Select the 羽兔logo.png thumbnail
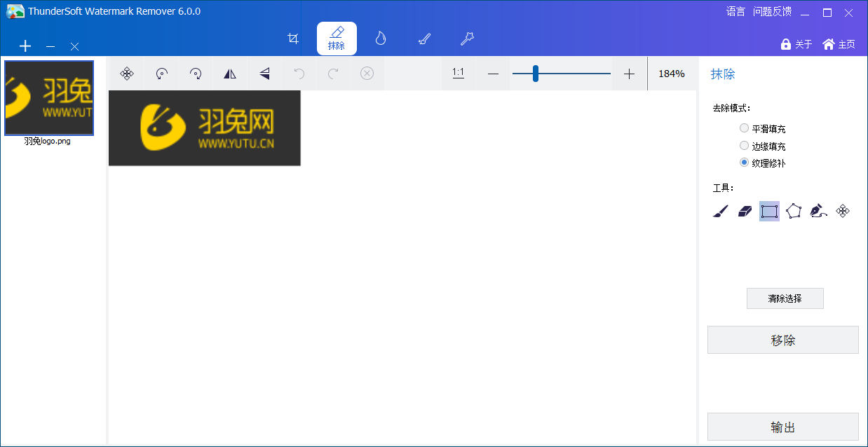The image size is (868, 447). click(48, 98)
